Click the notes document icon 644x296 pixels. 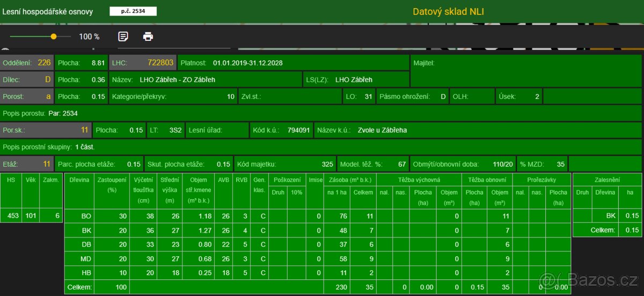tap(123, 37)
